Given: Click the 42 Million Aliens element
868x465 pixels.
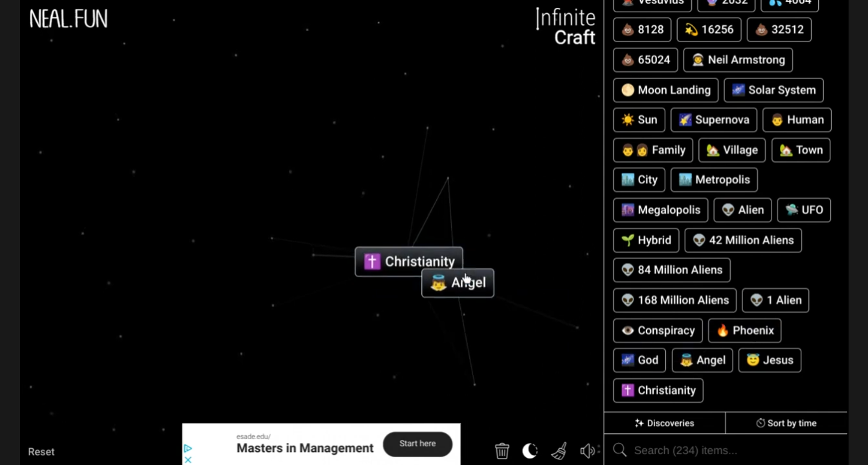Looking at the screenshot, I should 743,240.
